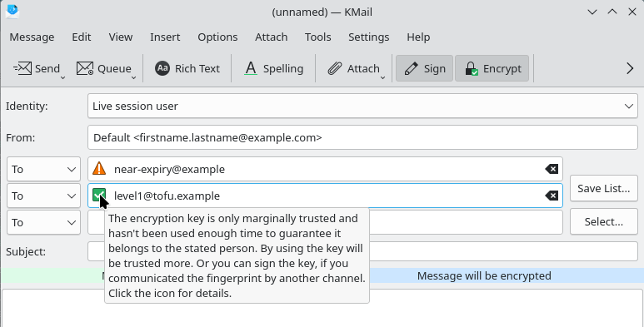The height and width of the screenshot is (327, 644).
Task: Open the Attach menu
Action: 271,37
